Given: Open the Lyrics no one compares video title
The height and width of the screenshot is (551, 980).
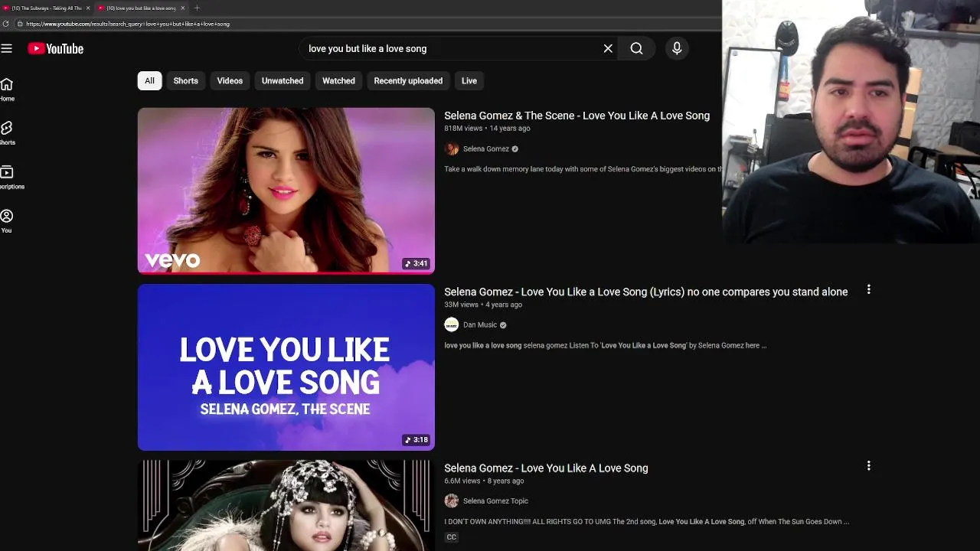Looking at the screenshot, I should [x=645, y=292].
